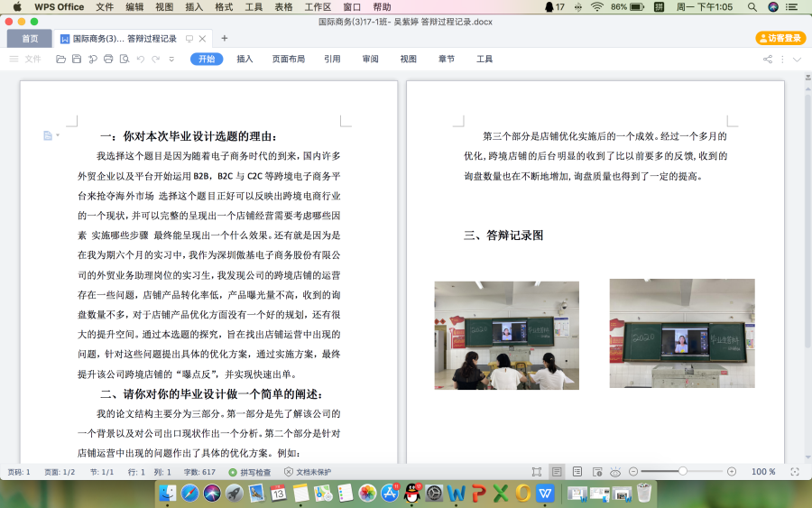The width and height of the screenshot is (812, 508).
Task: Select the defense photo with three seated judges
Action: (x=506, y=336)
